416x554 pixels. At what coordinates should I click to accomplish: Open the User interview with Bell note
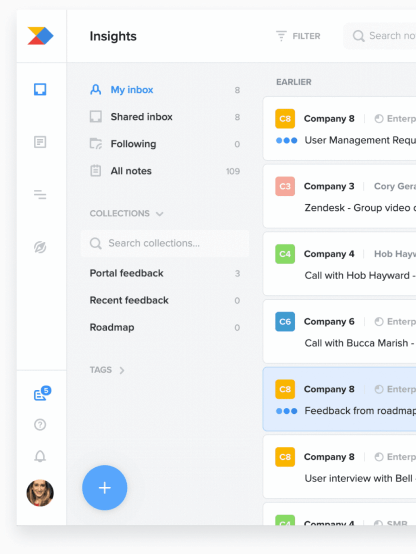click(x=339, y=467)
